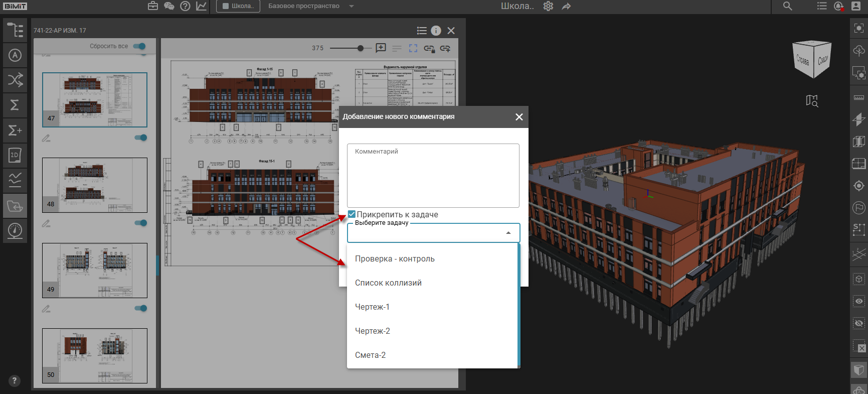
Task: Open the gauge dashboard tool
Action: coord(15,230)
